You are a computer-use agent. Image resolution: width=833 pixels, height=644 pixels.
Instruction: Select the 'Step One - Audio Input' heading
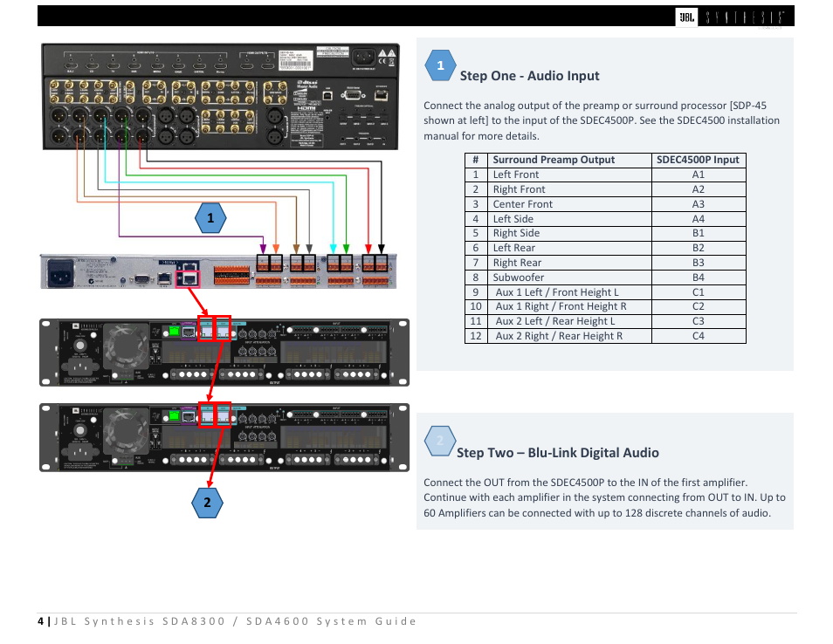pos(529,76)
